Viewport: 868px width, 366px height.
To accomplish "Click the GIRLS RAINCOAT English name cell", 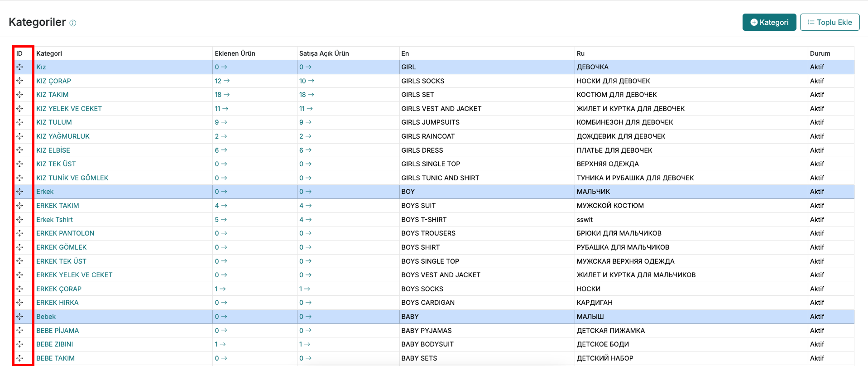I will (487, 136).
